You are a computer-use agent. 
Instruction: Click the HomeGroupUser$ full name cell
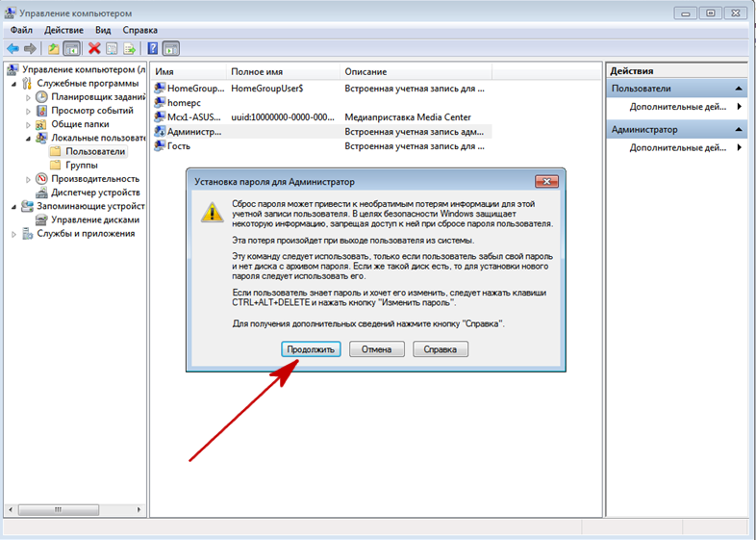[x=267, y=88]
